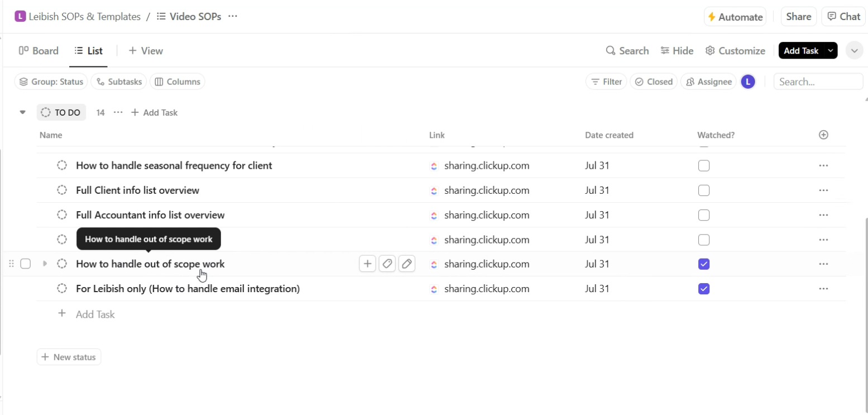Open sharing.clickup.com link for Accountant overview
The width and height of the screenshot is (868, 415).
pos(486,215)
